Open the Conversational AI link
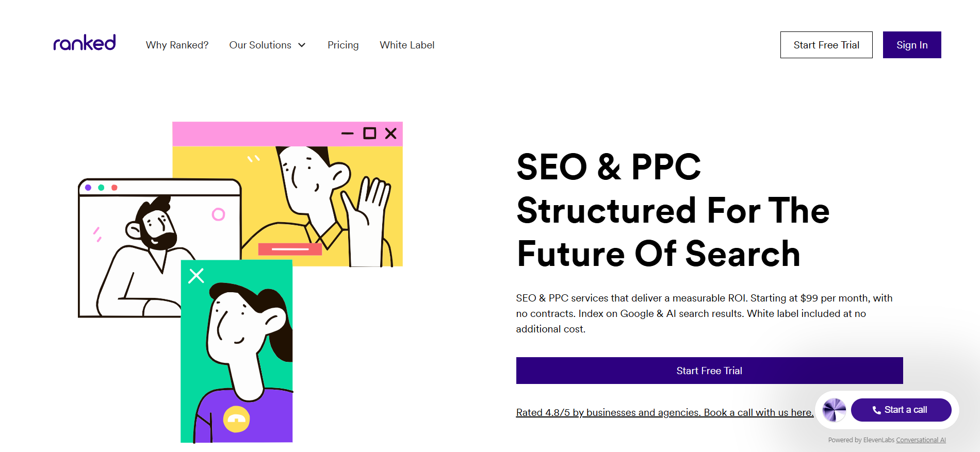The height and width of the screenshot is (452, 980). point(921,440)
